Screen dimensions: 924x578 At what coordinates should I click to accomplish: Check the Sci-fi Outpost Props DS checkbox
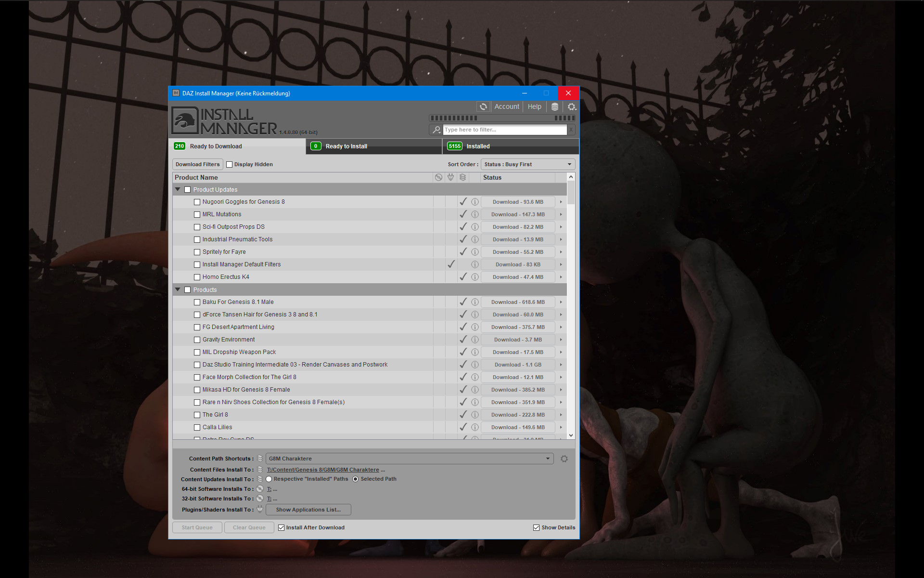pos(197,227)
